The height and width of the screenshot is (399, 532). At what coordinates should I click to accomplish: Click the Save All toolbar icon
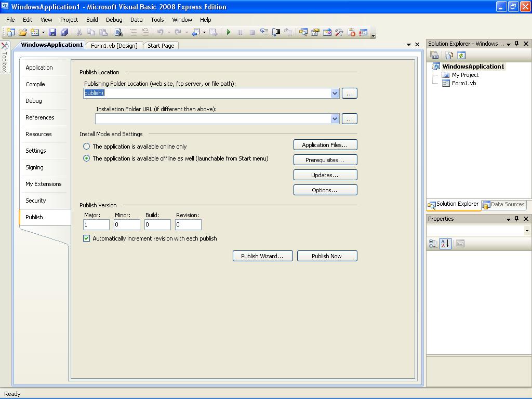click(x=64, y=32)
